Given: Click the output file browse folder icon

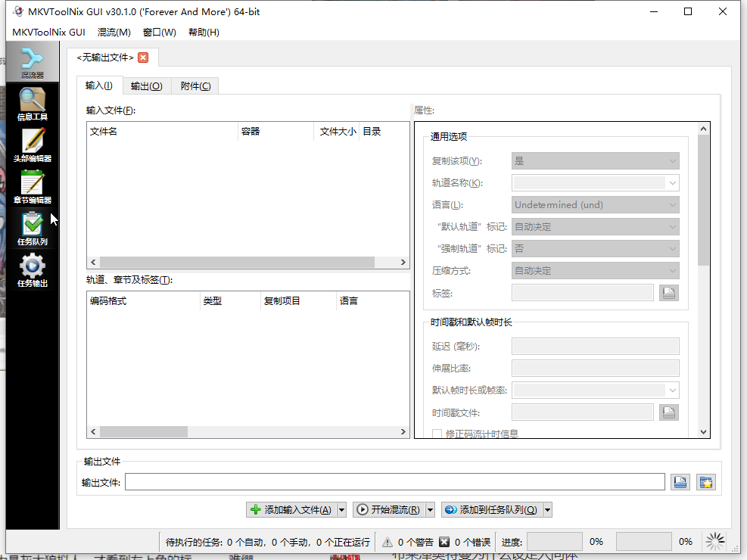Looking at the screenshot, I should tap(680, 481).
